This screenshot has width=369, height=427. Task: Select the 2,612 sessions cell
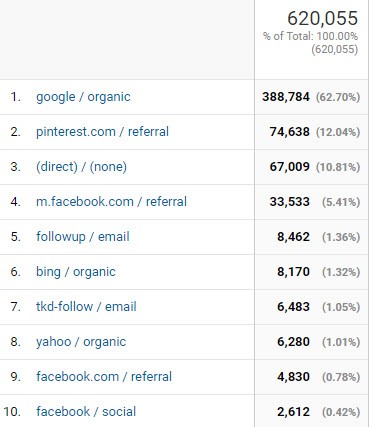(x=293, y=412)
